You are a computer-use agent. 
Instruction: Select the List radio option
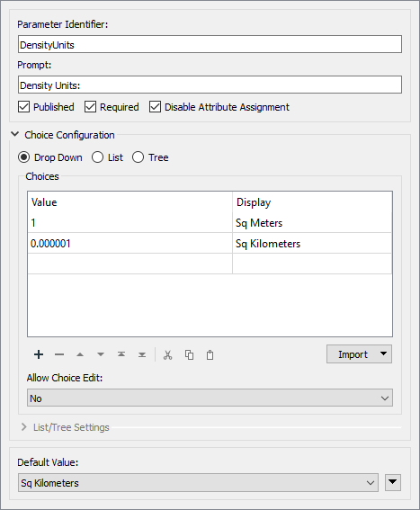(97, 157)
